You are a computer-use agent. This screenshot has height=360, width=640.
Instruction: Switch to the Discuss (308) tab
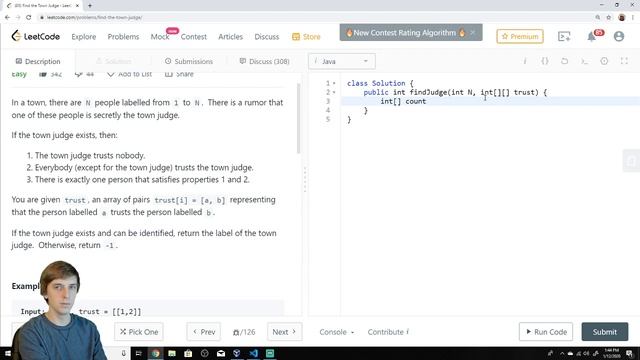pos(264,61)
